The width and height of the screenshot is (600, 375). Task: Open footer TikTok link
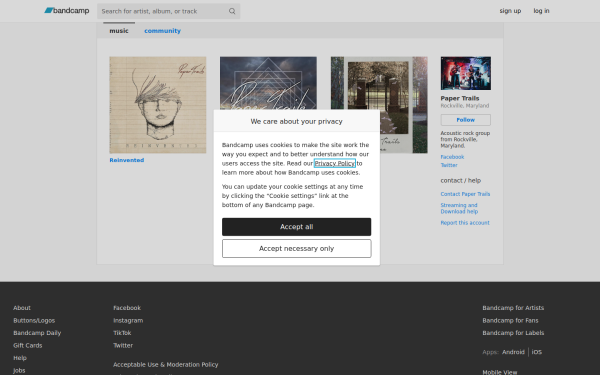click(x=122, y=333)
